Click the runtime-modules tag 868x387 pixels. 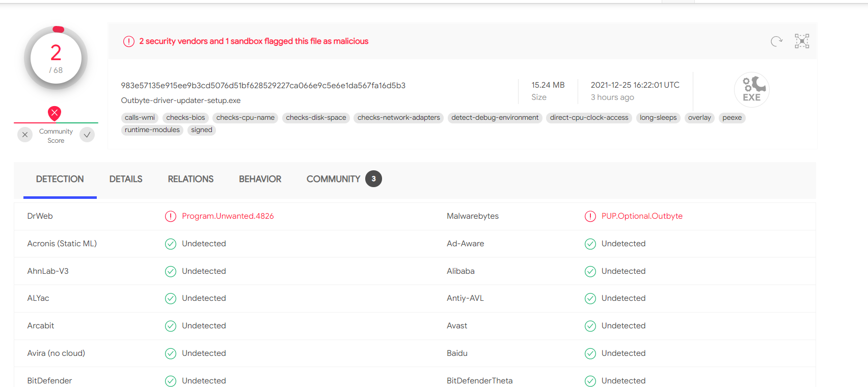(152, 130)
